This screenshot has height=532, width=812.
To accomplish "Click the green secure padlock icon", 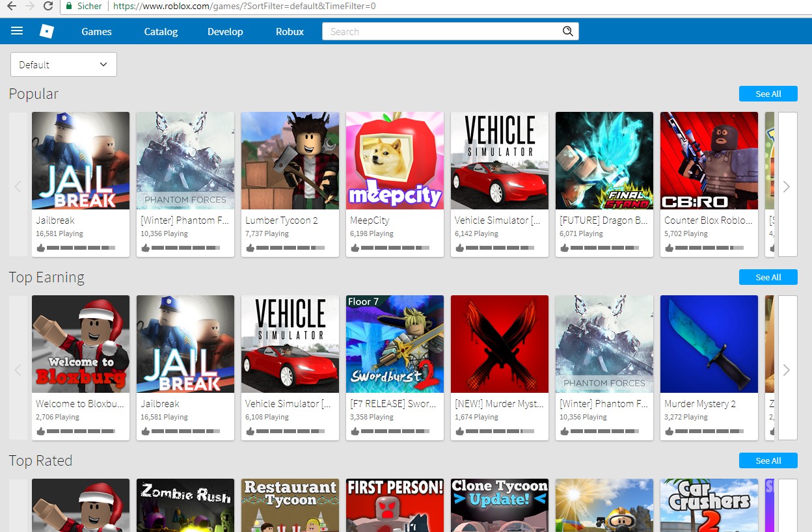I will point(69,6).
